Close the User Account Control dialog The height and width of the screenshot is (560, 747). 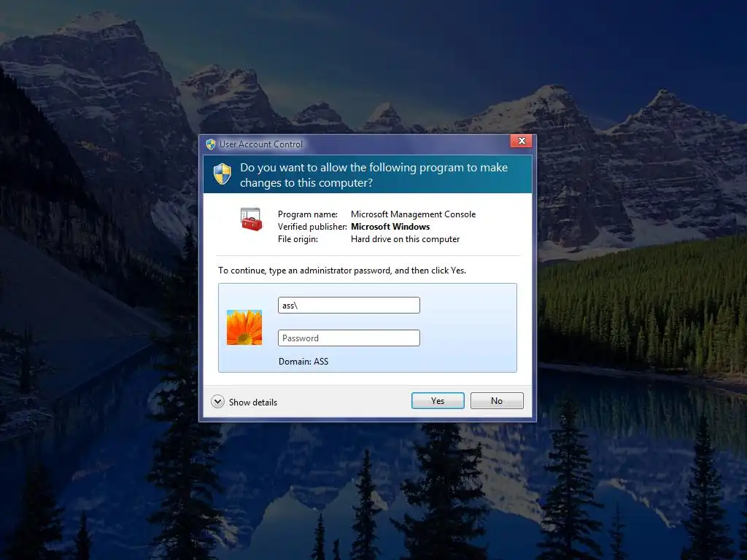click(521, 141)
